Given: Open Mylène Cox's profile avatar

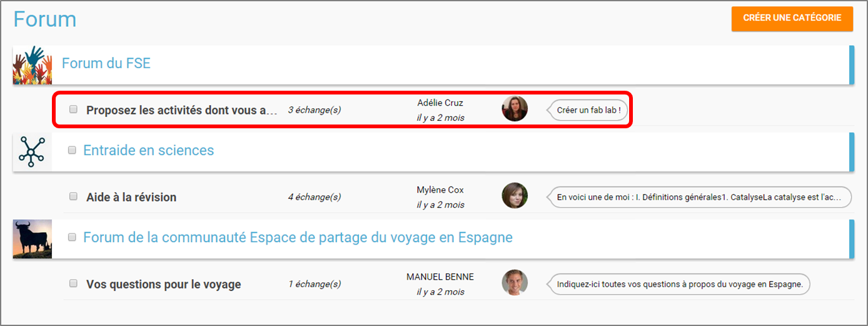Looking at the screenshot, I should (515, 196).
